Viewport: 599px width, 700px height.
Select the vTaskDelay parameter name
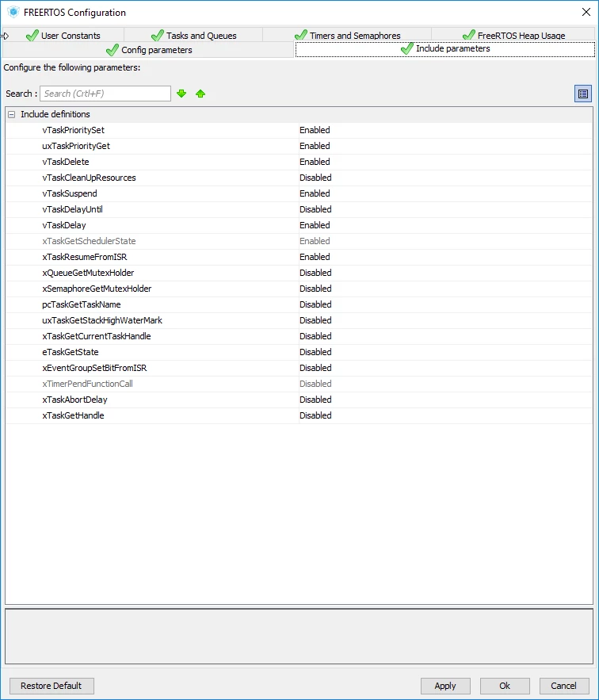[x=64, y=225]
